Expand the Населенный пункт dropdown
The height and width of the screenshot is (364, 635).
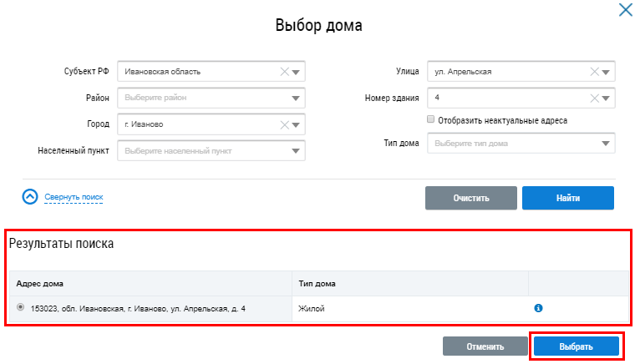296,151
